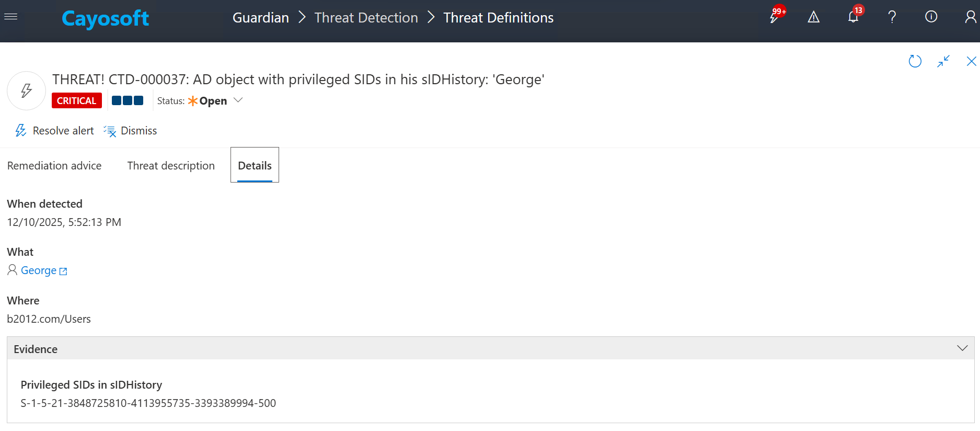980x431 pixels.
Task: Close the threat alert panel
Action: click(x=971, y=61)
